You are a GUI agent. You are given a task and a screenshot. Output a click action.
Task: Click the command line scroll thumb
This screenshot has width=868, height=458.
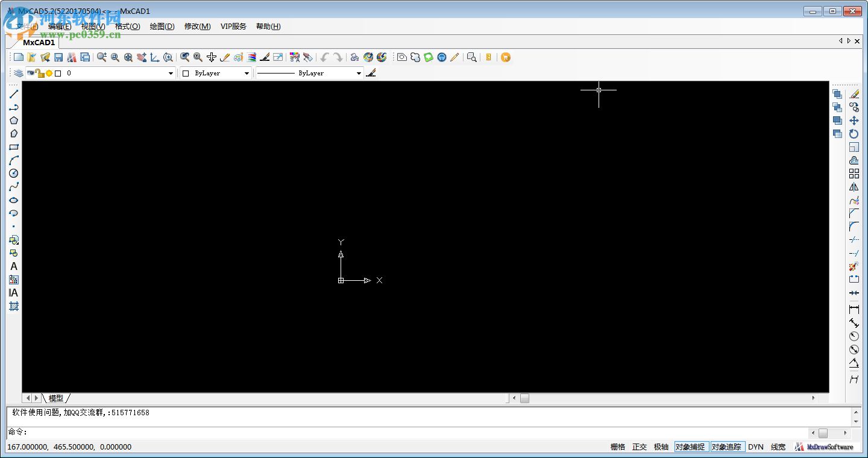823,433
